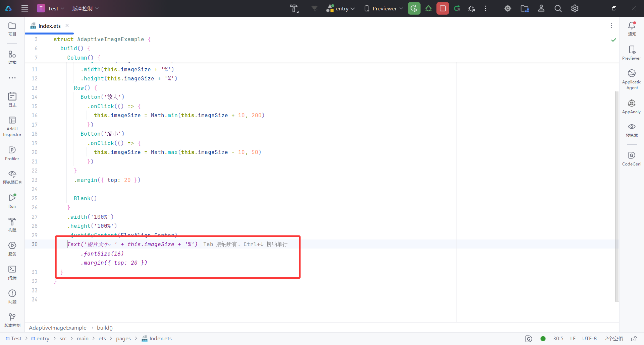Click the DevEco Studio logo icon
Viewport: 644px width, 345px height.
[8, 8]
